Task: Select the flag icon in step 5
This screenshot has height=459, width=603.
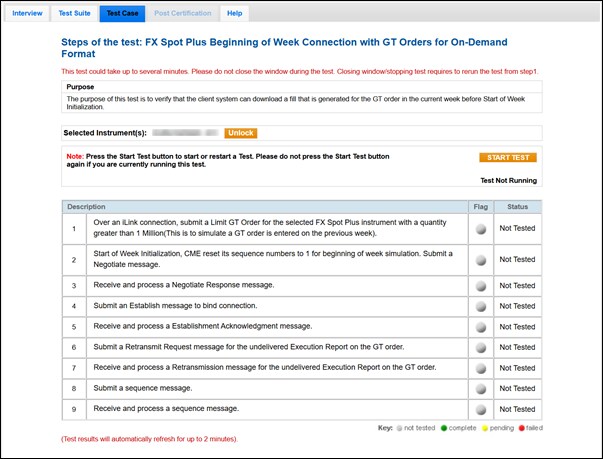Action: tap(480, 327)
